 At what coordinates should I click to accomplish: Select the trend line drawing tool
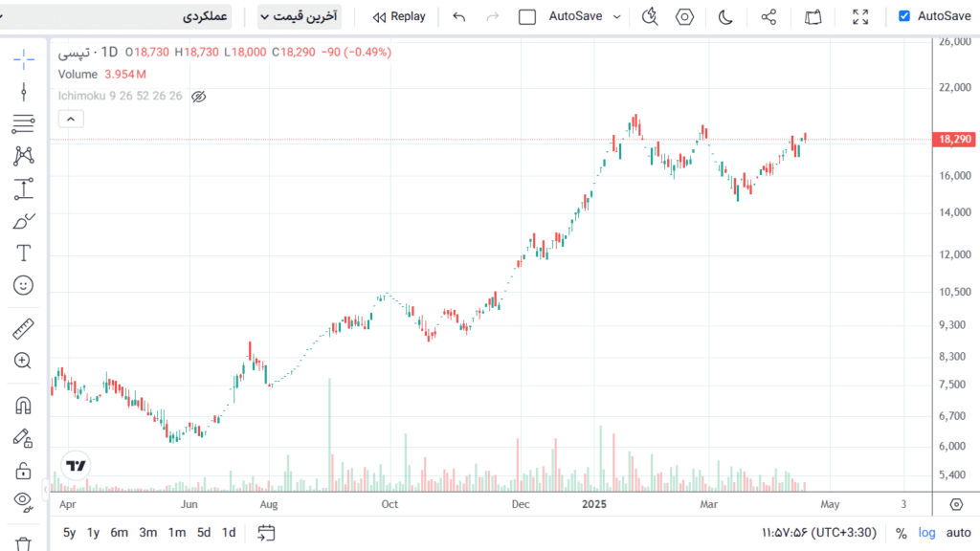point(23,92)
